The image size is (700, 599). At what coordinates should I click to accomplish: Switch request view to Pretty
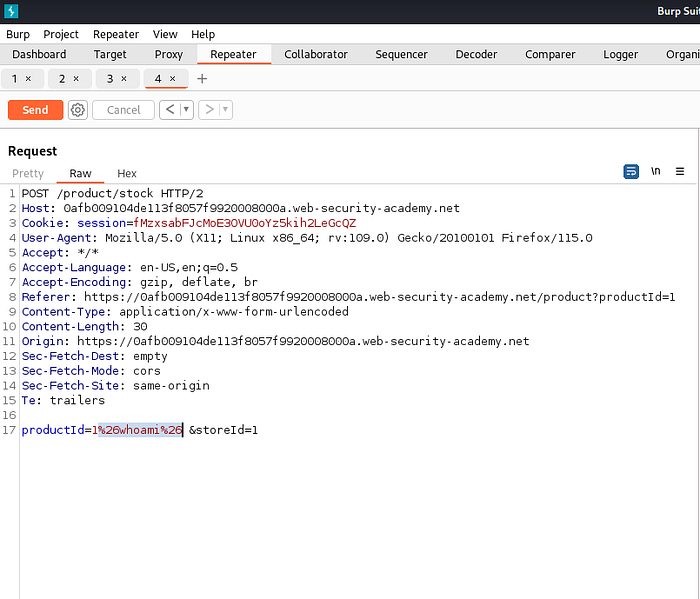click(x=28, y=173)
